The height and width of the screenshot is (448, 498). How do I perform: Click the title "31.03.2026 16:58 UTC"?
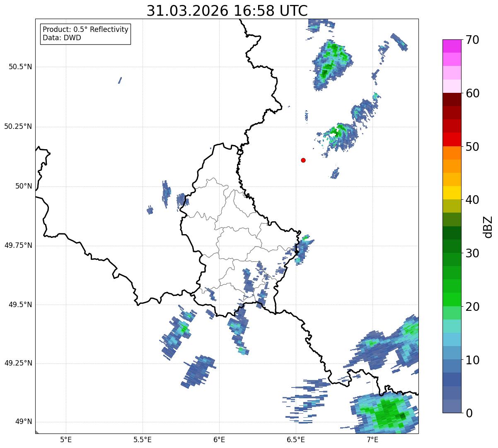pyautogui.click(x=227, y=10)
